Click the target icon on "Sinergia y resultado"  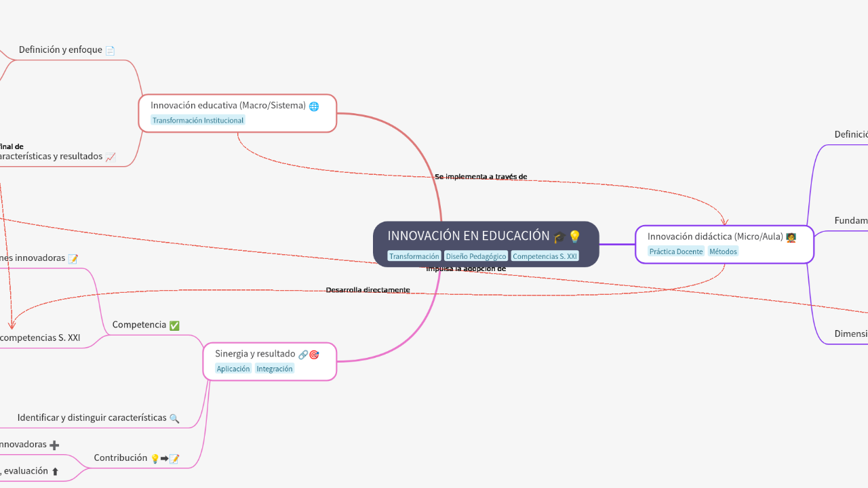[313, 354]
